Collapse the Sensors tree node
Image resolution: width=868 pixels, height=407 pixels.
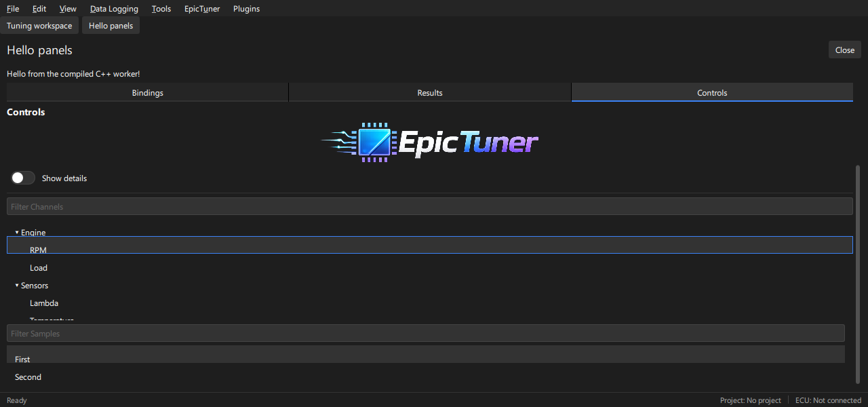pyautogui.click(x=17, y=286)
